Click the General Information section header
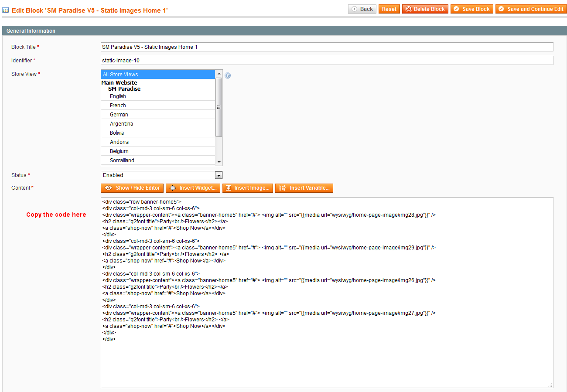The height and width of the screenshot is (392, 567). tap(283, 31)
